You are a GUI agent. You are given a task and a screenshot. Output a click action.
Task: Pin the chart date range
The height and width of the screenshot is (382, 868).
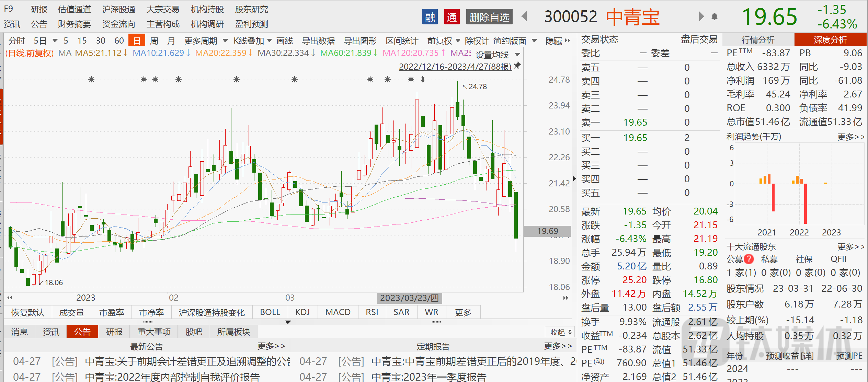(x=517, y=65)
